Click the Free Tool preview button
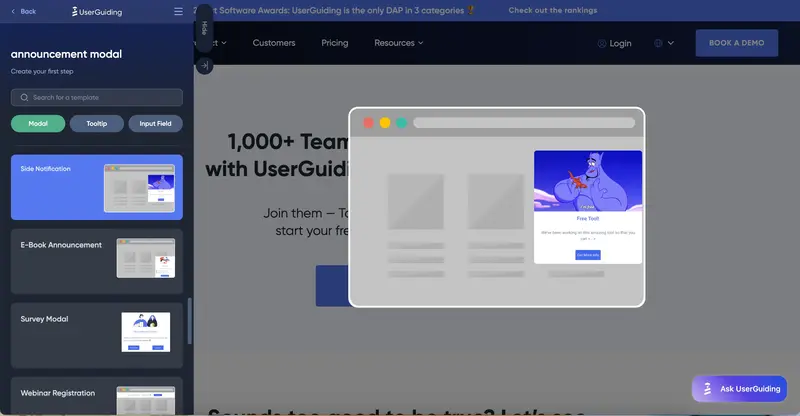The height and width of the screenshot is (416, 800). 588,255
